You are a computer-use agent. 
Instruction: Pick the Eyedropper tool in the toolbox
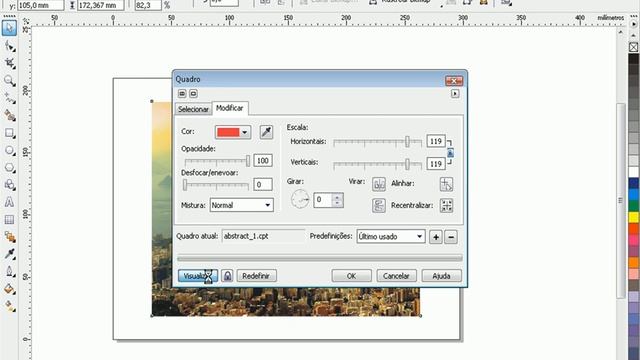(x=9, y=254)
